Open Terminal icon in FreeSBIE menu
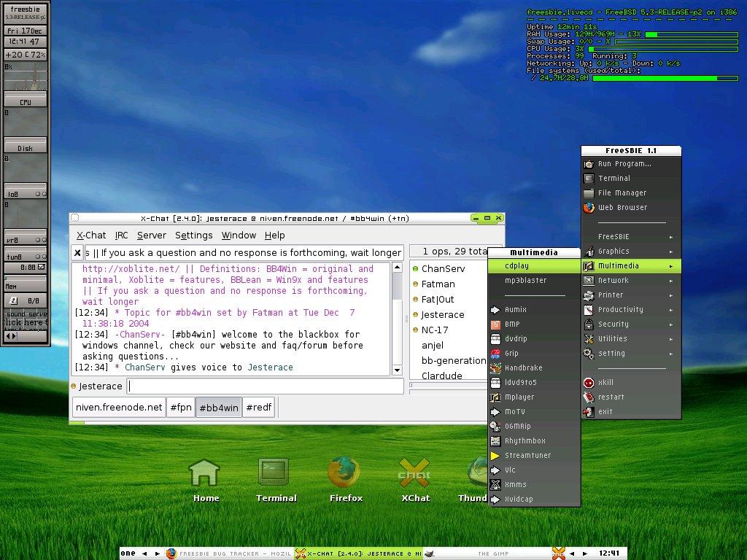Screen dimensions: 747x560 tap(589, 179)
